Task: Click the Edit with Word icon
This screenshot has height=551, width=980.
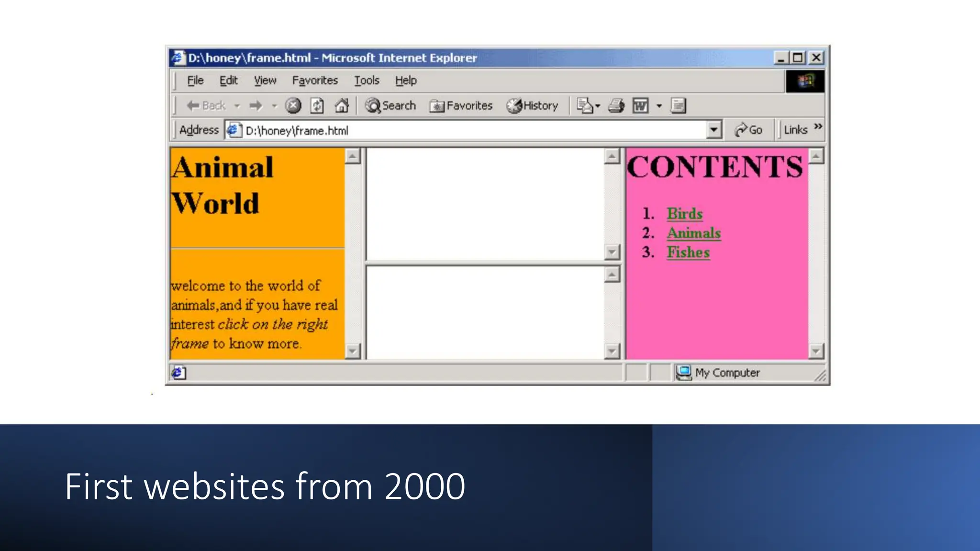Action: click(640, 106)
